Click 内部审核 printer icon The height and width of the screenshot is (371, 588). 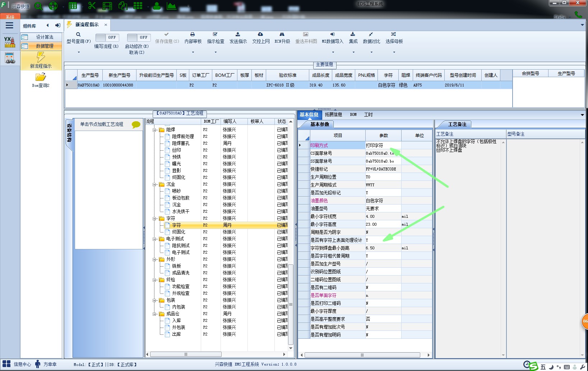(193, 38)
